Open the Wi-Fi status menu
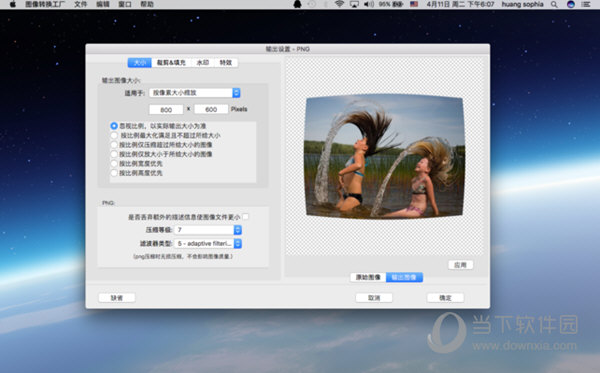The width and height of the screenshot is (600, 373). tap(339, 4)
